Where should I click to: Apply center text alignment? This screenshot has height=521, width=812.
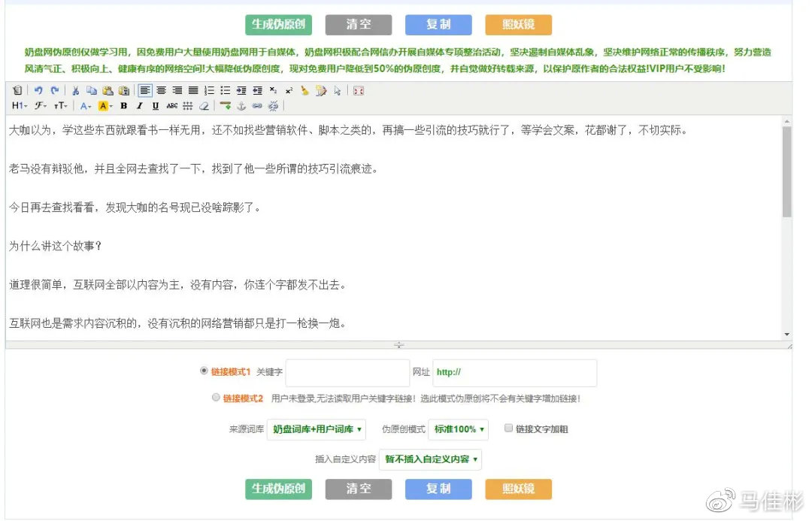[161, 91]
